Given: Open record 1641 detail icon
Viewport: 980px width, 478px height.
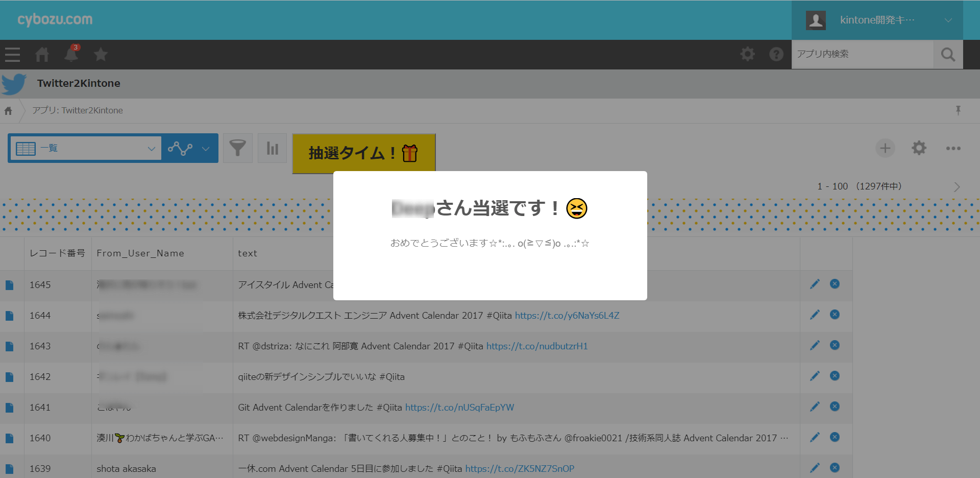Looking at the screenshot, I should pos(9,408).
